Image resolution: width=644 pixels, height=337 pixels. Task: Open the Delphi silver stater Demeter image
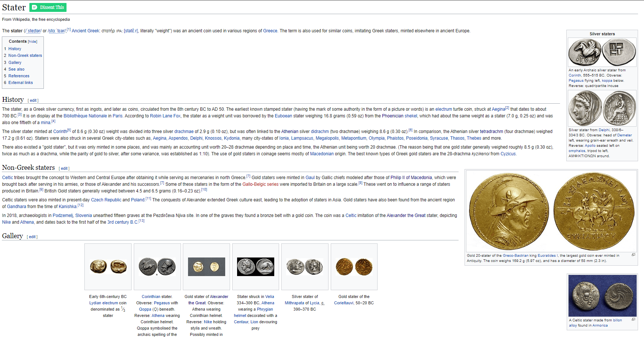(602, 108)
